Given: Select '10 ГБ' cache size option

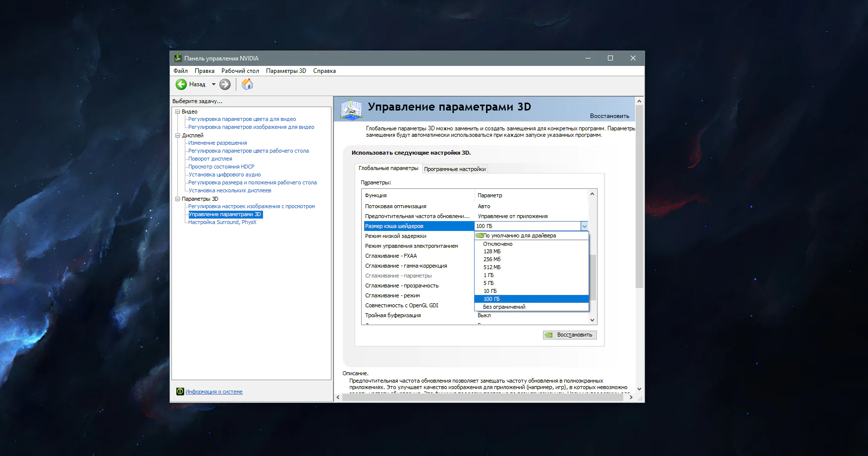Looking at the screenshot, I should point(490,291).
